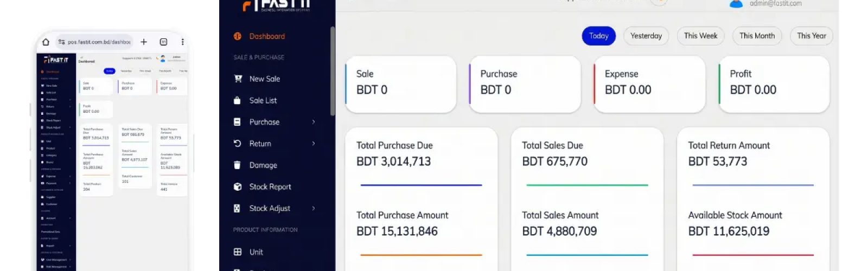Select the This Year filter button
Viewport: 868px width, 271px height.
812,36
